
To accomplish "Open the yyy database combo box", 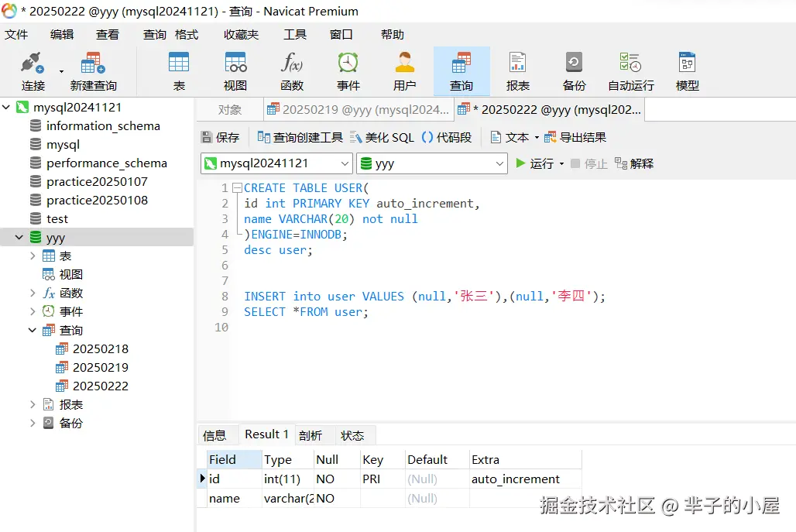I will pos(432,163).
